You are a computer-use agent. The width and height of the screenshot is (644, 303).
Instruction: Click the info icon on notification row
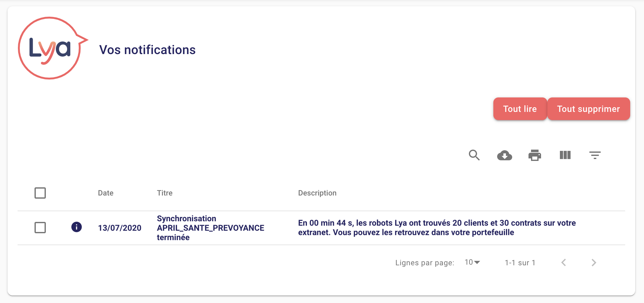(x=77, y=227)
